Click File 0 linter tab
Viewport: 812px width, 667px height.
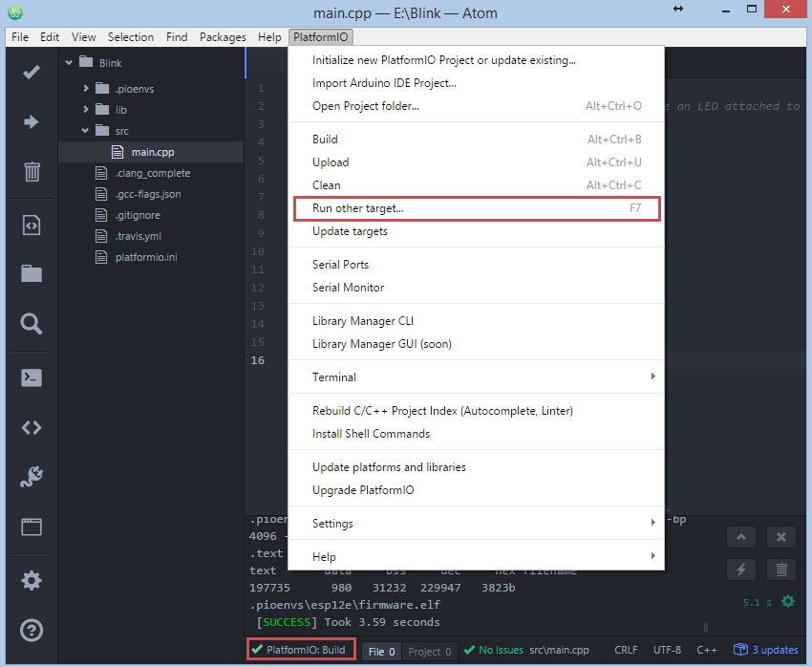click(x=381, y=652)
